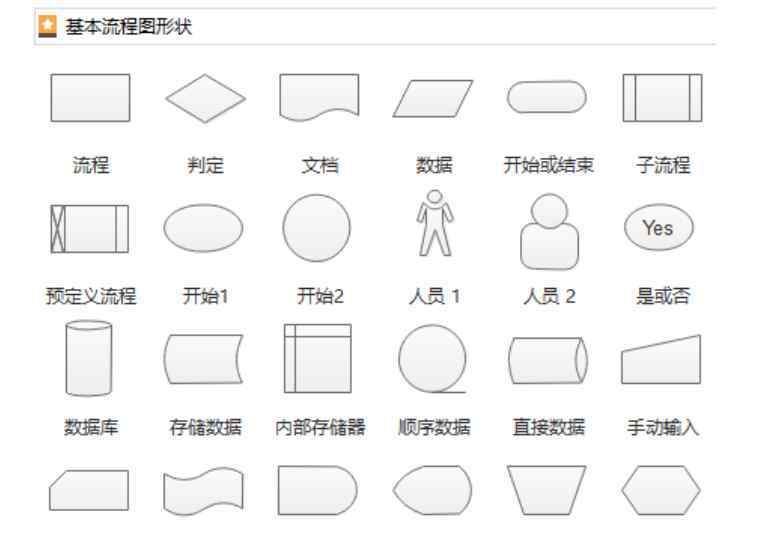Viewport: 780px width, 540px height.
Task: Choose the 人员 2 person shape
Action: 549,232
